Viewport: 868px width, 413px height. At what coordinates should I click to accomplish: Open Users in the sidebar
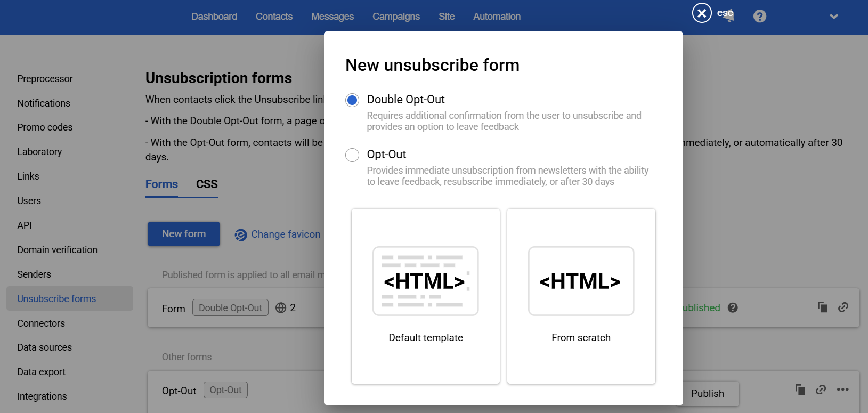(29, 201)
